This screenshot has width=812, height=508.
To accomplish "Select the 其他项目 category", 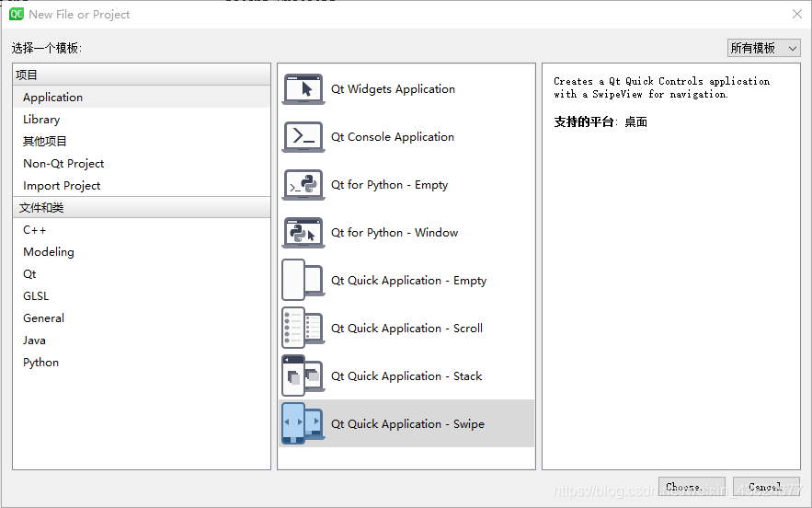I will [x=142, y=141].
